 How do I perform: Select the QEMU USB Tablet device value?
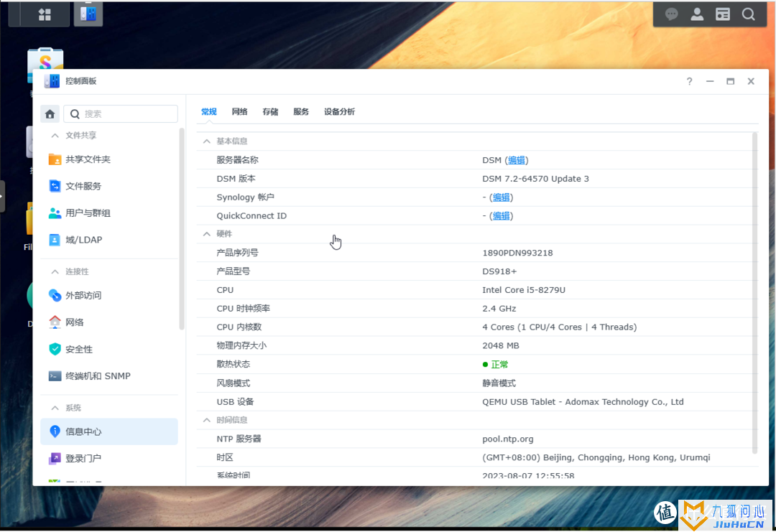click(583, 402)
